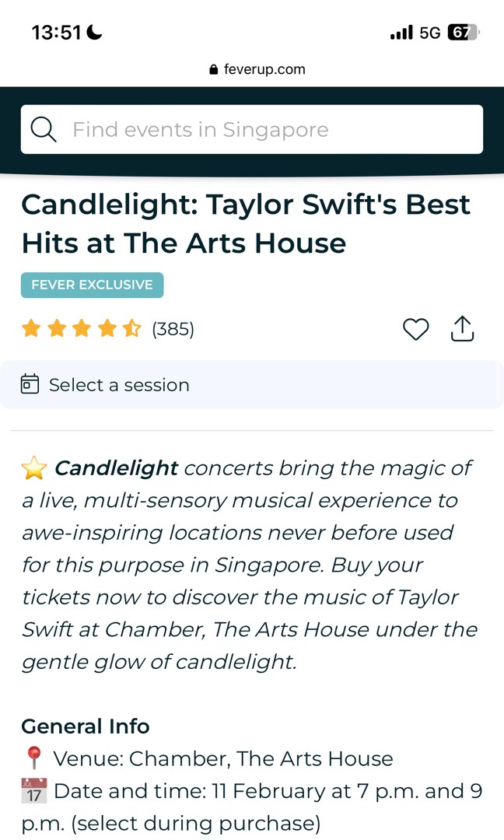504x840 pixels.
Task: Open the (385) reviews count link
Action: tap(173, 329)
